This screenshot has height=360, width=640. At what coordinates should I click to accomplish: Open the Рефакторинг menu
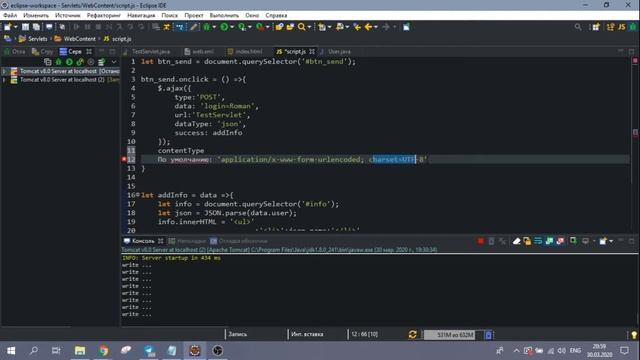tap(104, 15)
